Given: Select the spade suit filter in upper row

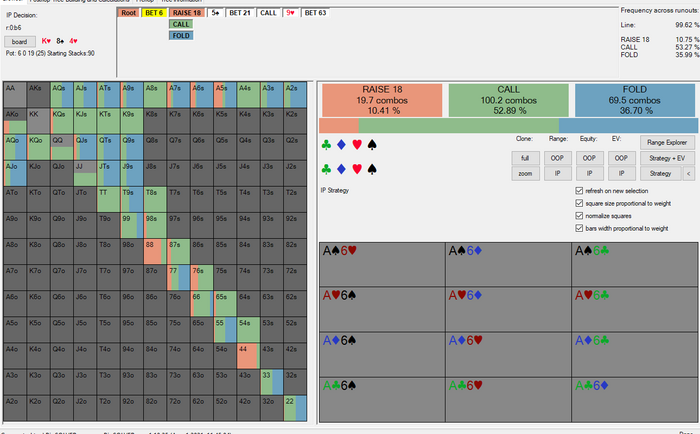Looking at the screenshot, I should 372,145.
